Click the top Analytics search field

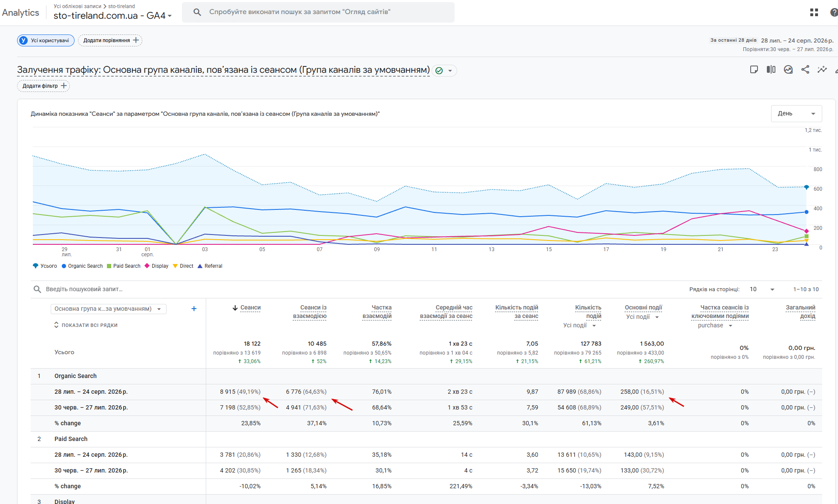point(318,12)
